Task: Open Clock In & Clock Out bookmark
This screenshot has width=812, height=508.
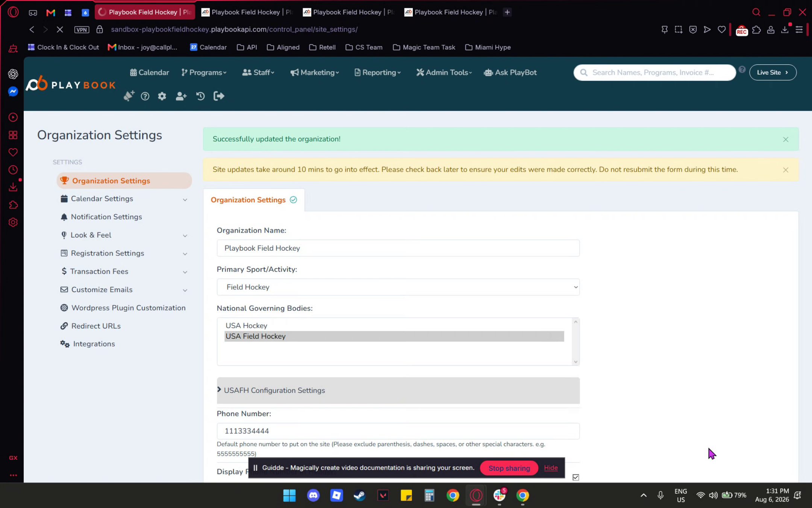Action: [64, 47]
